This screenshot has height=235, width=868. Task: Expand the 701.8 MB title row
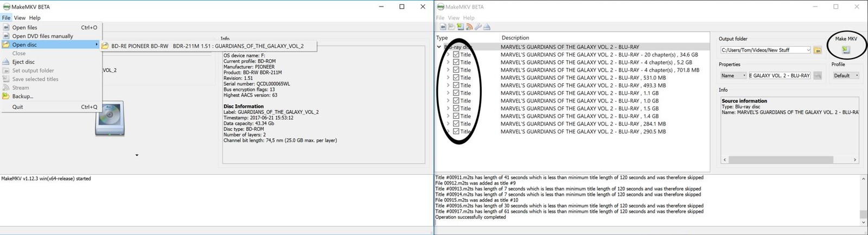[448, 70]
